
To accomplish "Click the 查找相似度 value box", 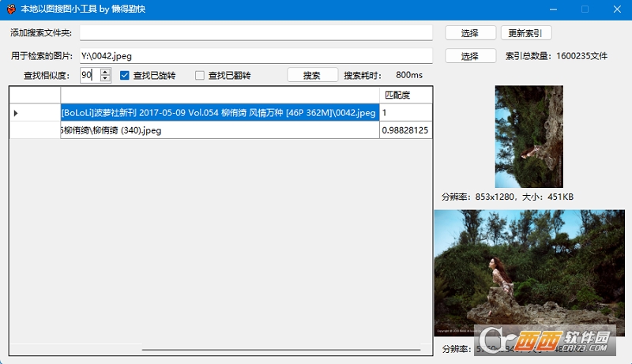I will 90,75.
